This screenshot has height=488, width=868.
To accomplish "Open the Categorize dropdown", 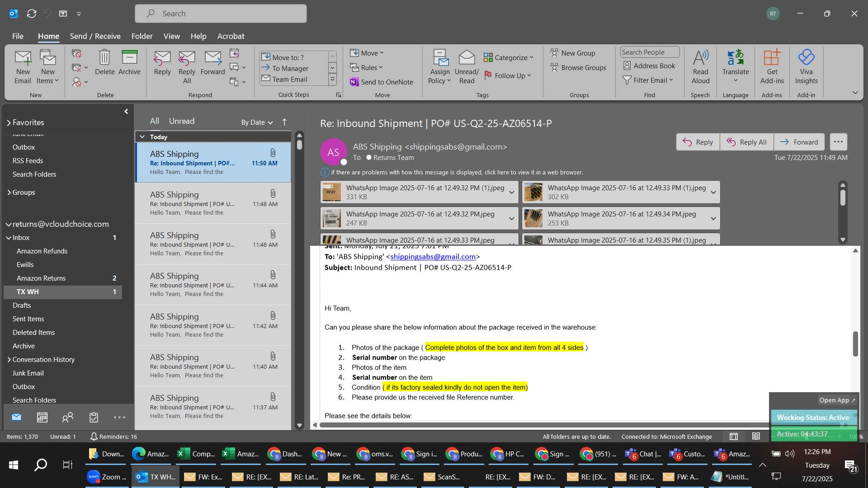I will click(x=509, y=57).
